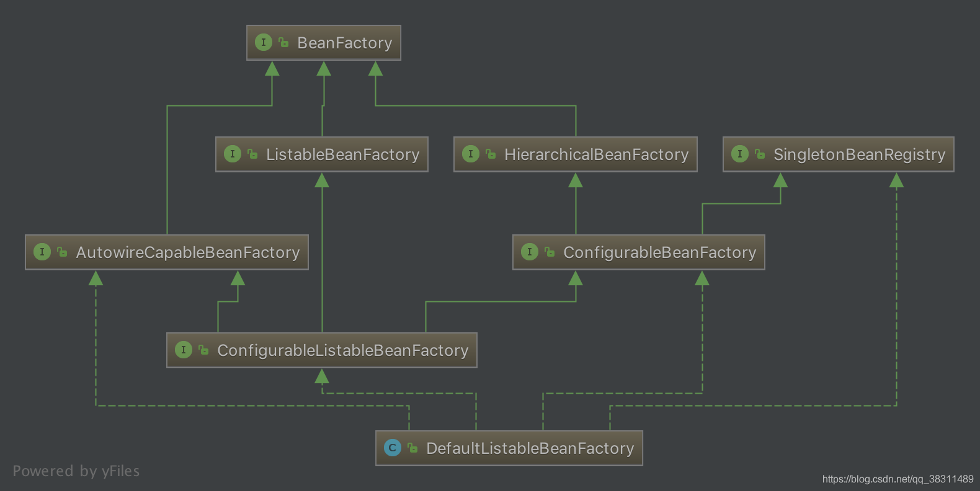Screen dimensions: 980x491
Task: Click the class icon on DefaultListableBeanFactory node
Action: click(393, 448)
